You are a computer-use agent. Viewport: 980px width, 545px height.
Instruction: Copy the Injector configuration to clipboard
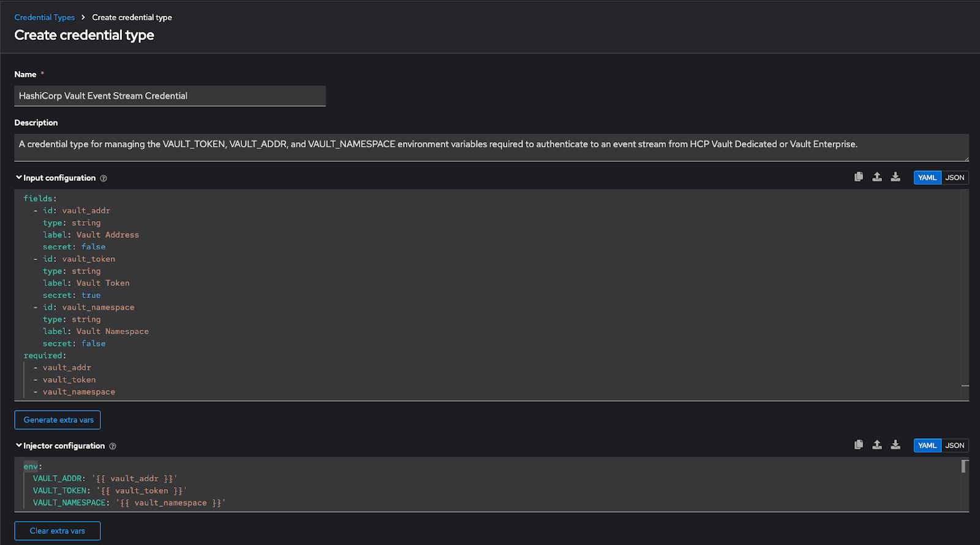click(859, 445)
